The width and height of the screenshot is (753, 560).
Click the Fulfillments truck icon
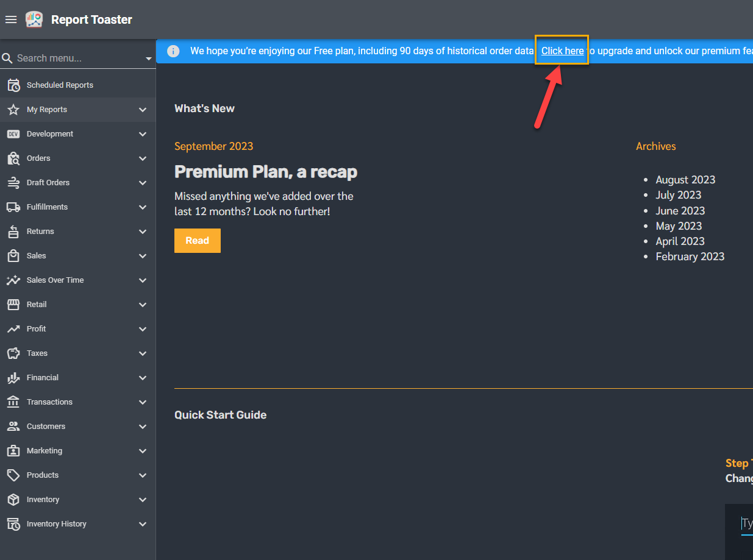(13, 207)
